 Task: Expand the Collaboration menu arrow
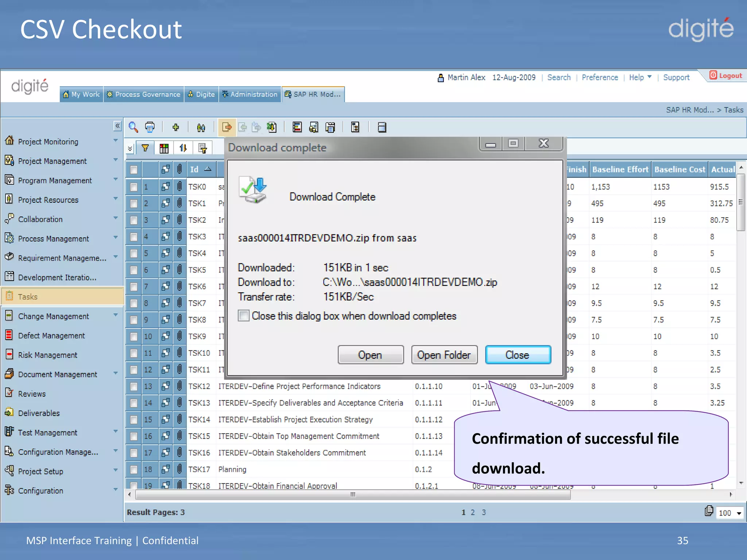116,218
